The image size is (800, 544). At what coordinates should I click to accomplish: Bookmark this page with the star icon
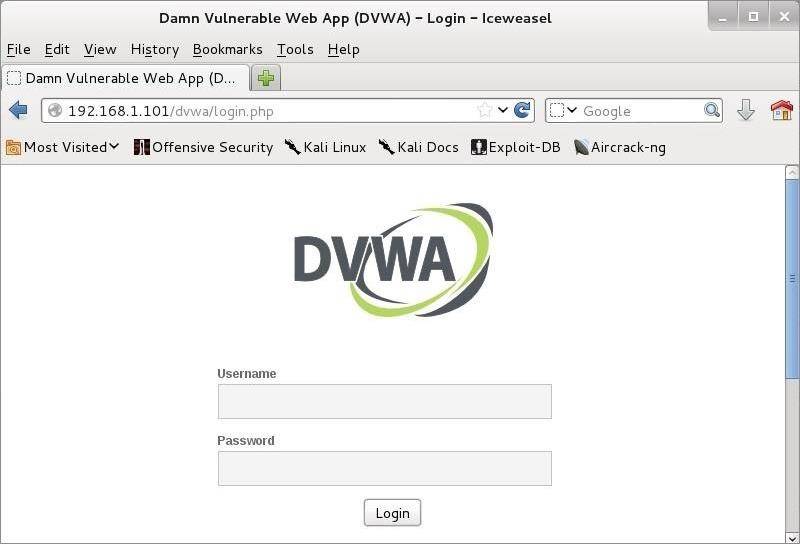[484, 110]
